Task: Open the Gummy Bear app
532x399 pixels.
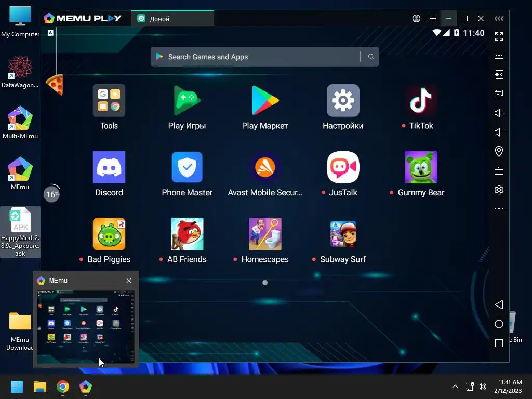Action: [421, 167]
